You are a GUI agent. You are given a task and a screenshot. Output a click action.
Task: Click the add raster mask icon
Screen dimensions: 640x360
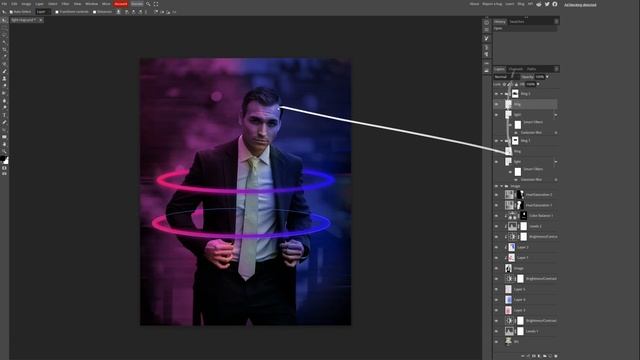pyautogui.click(x=534, y=356)
